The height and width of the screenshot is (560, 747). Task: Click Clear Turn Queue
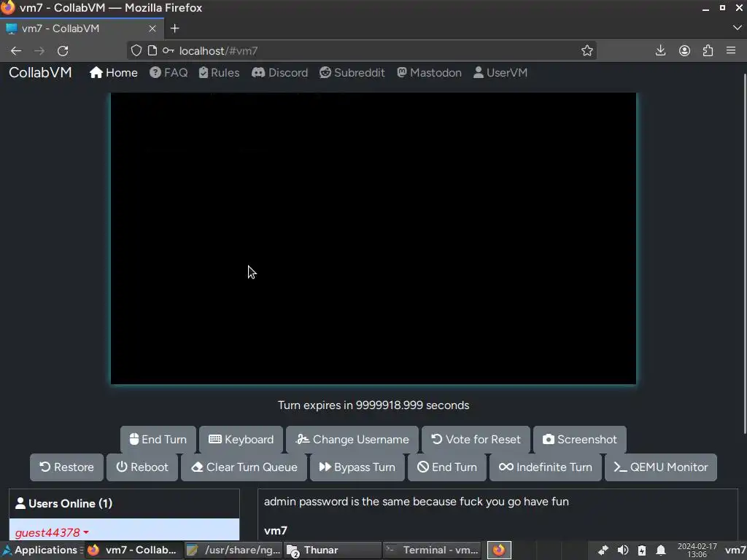[244, 467]
